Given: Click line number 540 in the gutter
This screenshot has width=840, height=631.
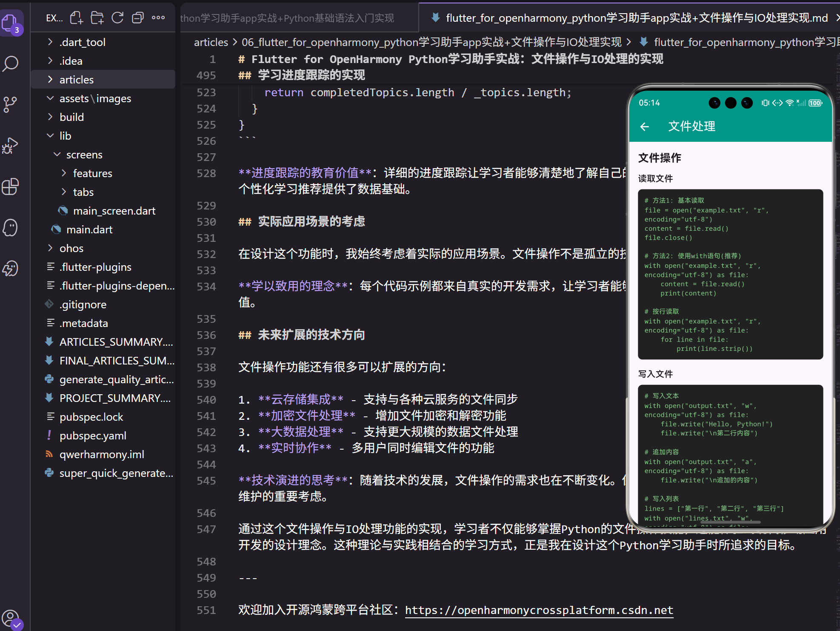Looking at the screenshot, I should coord(206,400).
